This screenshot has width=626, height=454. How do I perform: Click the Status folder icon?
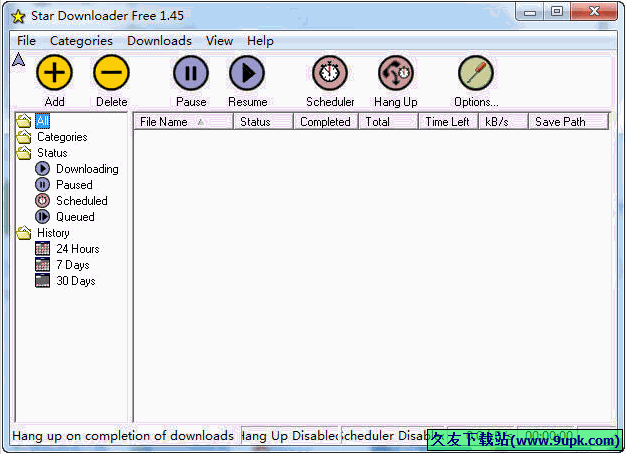24,153
